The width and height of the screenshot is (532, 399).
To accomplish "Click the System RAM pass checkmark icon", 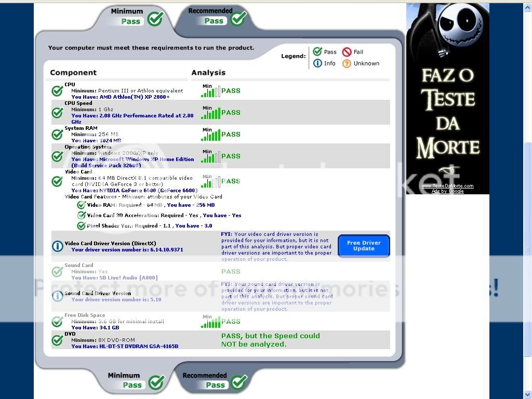I will (57, 135).
